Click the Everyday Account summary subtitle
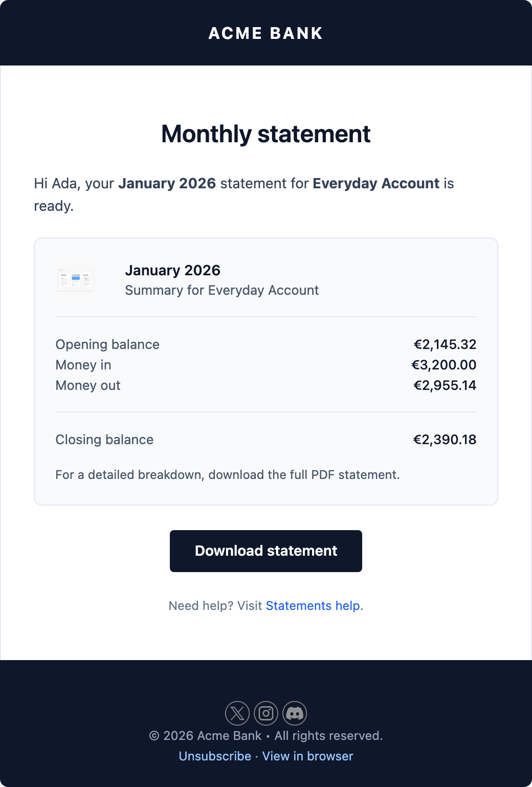 pyautogui.click(x=222, y=290)
